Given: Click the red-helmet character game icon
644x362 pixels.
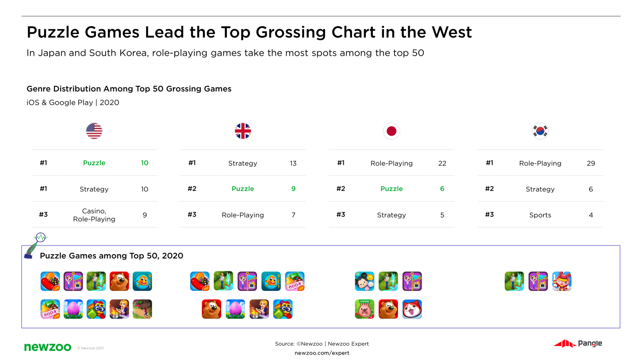Looking at the screenshot, I should pos(562,281).
